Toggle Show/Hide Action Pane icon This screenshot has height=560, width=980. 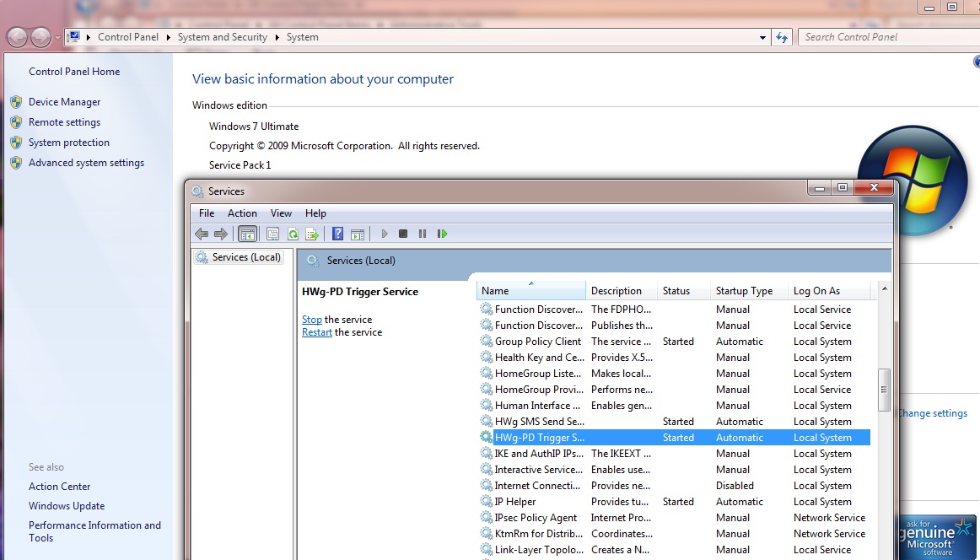(x=358, y=234)
